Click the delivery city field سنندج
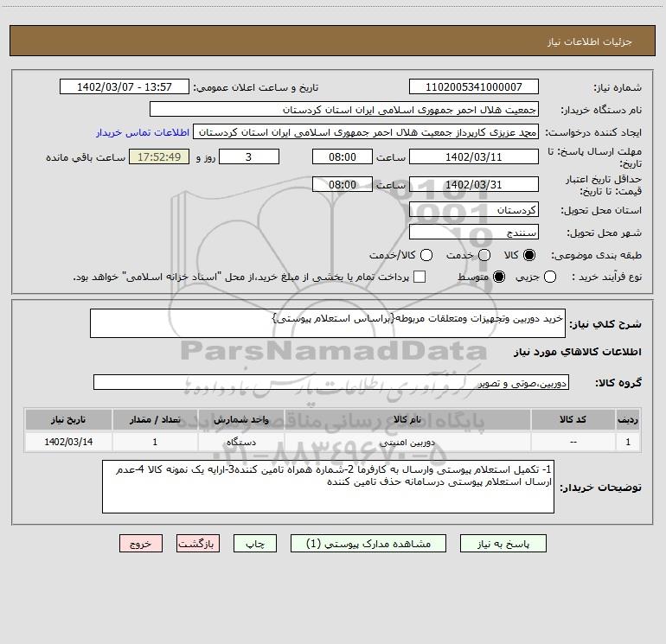 [474, 233]
